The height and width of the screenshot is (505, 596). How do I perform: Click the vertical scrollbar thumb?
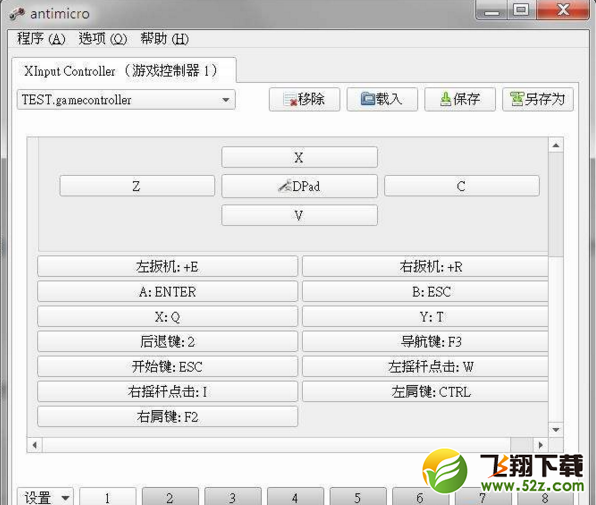coord(556,204)
